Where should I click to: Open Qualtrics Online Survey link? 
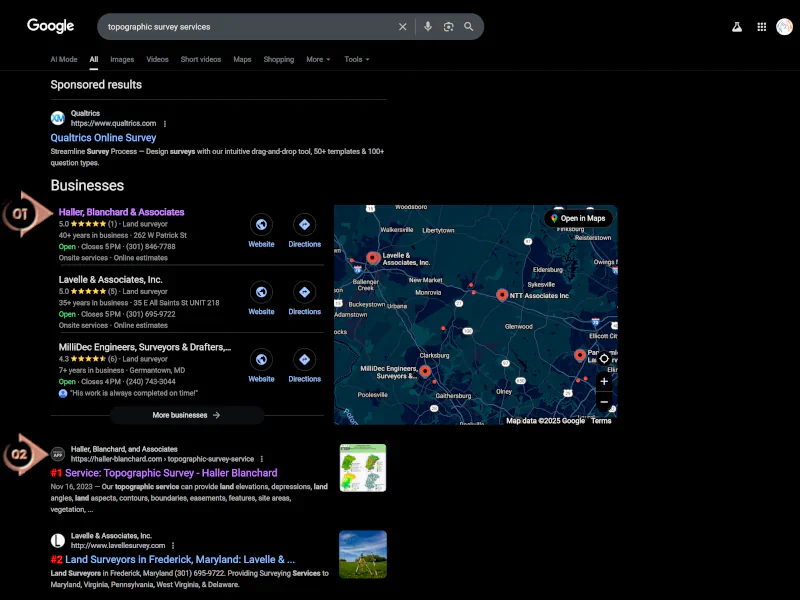click(104, 138)
